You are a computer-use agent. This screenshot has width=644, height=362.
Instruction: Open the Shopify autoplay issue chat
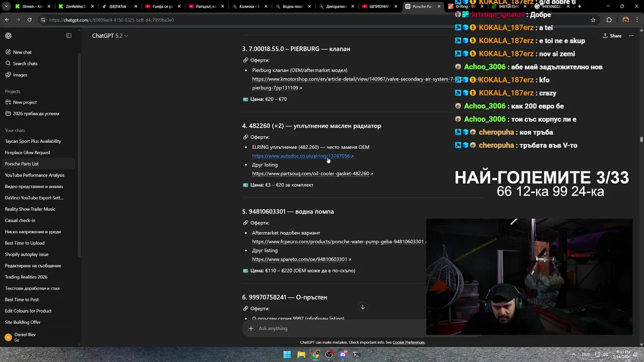(x=27, y=254)
